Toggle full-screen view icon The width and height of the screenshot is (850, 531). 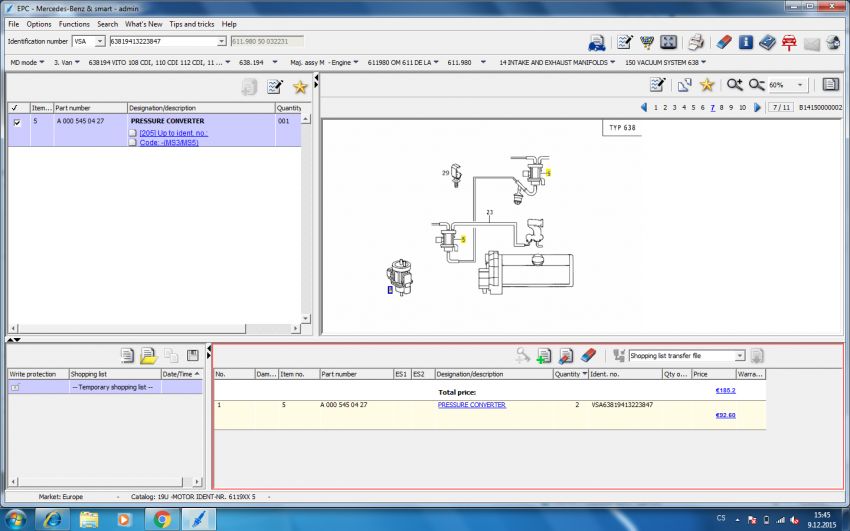pos(668,42)
